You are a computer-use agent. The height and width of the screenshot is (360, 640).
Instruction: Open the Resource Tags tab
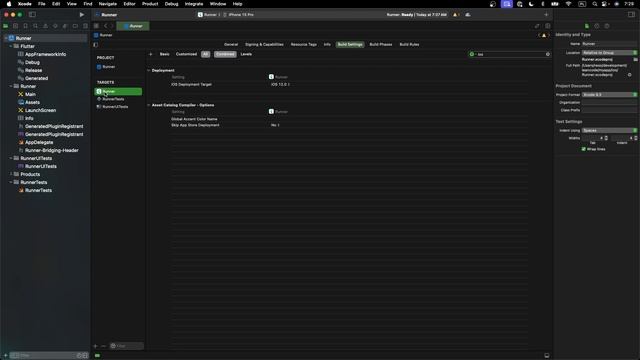point(304,44)
